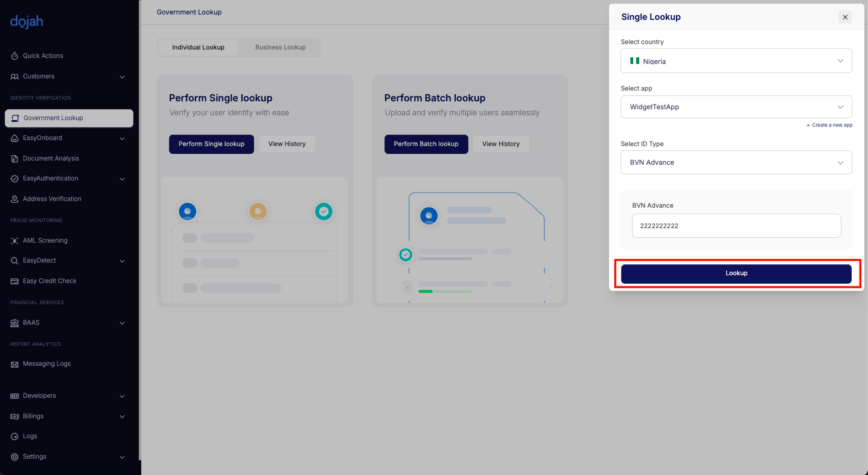868x475 pixels.
Task: Click the Address Verification pin icon
Action: pos(14,199)
